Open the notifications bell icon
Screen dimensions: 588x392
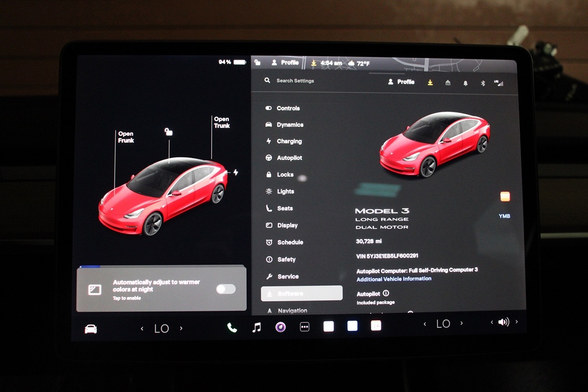(x=465, y=83)
